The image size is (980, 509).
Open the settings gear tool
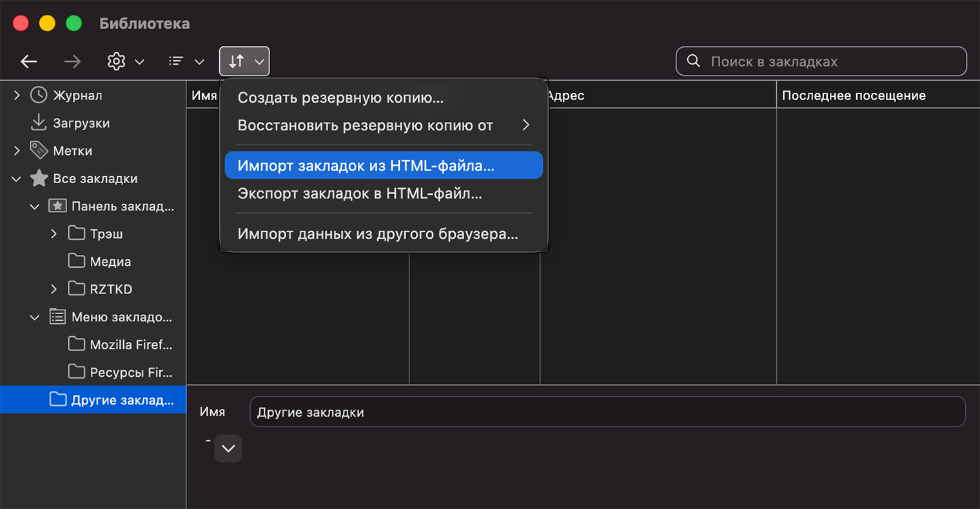coord(116,61)
